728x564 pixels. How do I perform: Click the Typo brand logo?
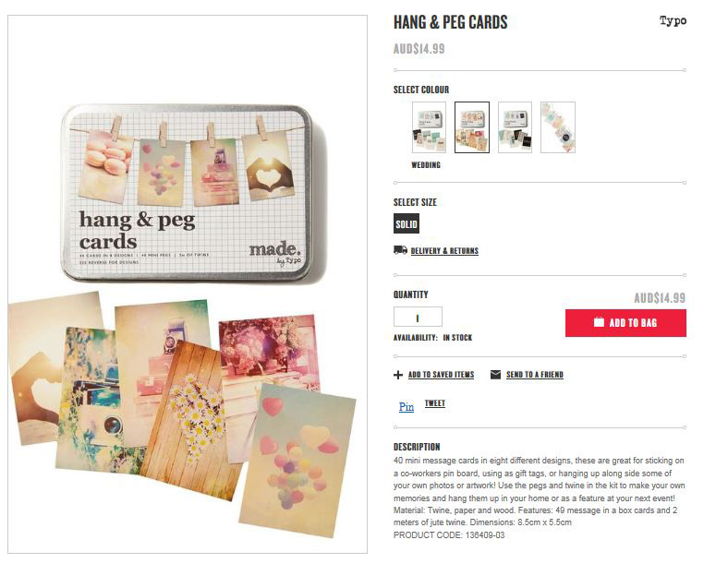pos(673,21)
